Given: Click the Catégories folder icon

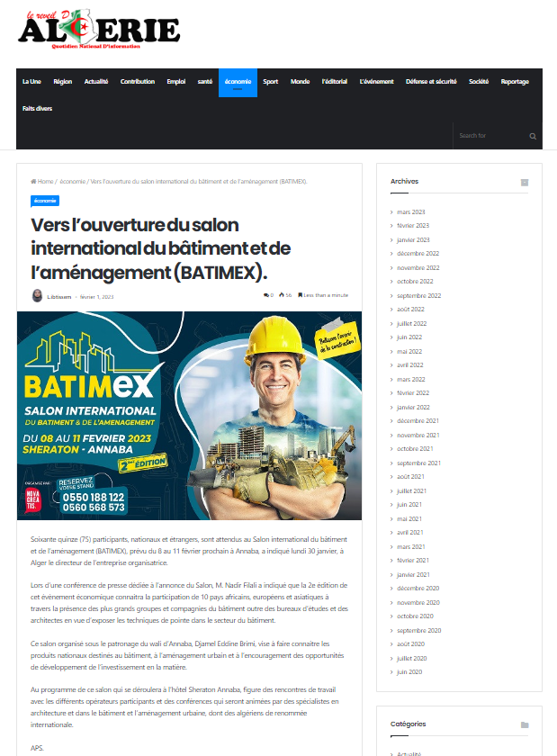Looking at the screenshot, I should [525, 724].
